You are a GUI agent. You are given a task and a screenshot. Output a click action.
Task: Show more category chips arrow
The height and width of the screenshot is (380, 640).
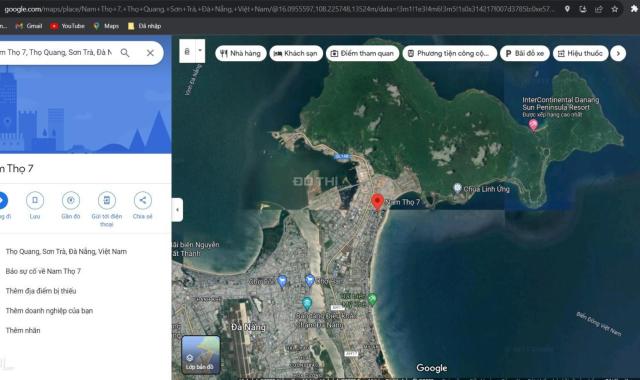click(618, 53)
